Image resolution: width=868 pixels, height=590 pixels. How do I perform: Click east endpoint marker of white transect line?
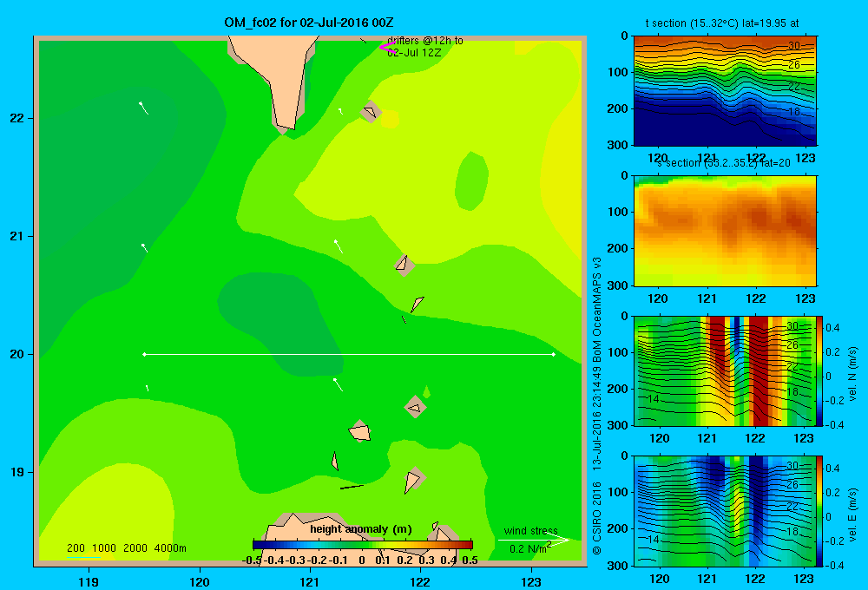click(x=554, y=354)
